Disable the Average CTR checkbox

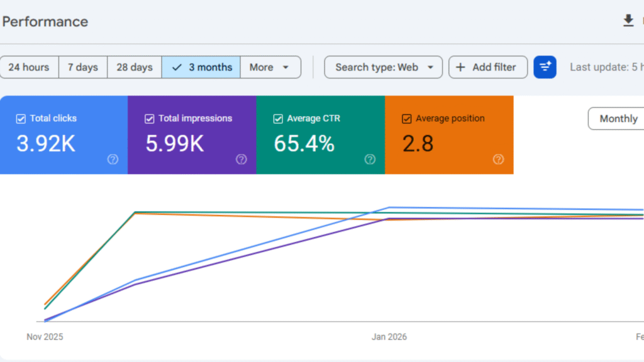[278, 119]
